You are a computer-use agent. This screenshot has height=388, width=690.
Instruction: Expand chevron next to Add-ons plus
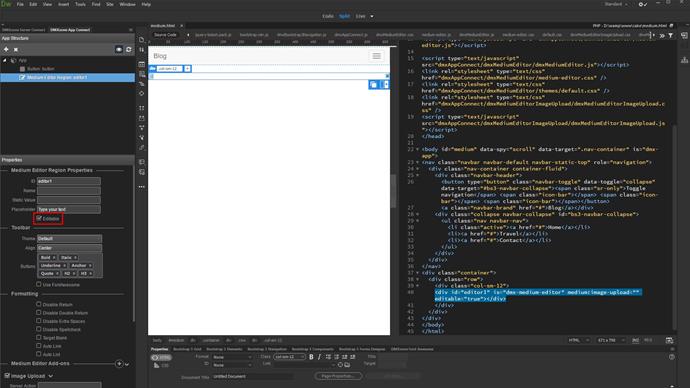click(127, 364)
